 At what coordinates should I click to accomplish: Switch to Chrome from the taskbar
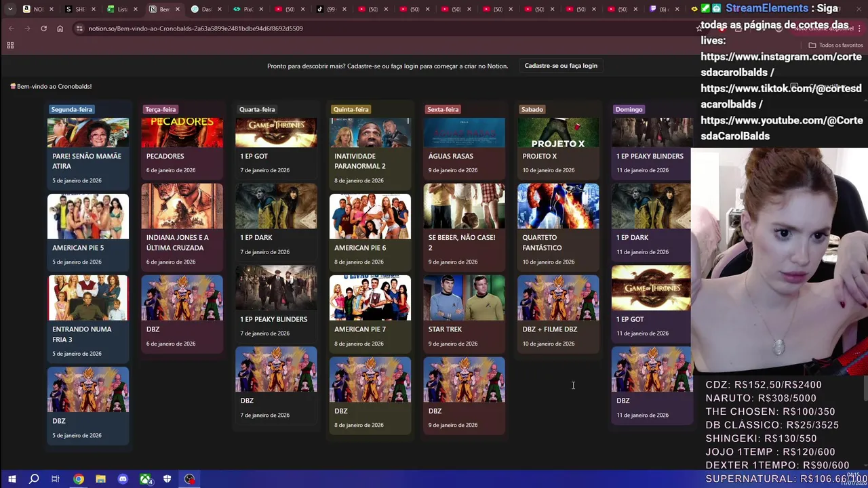pos(79,479)
